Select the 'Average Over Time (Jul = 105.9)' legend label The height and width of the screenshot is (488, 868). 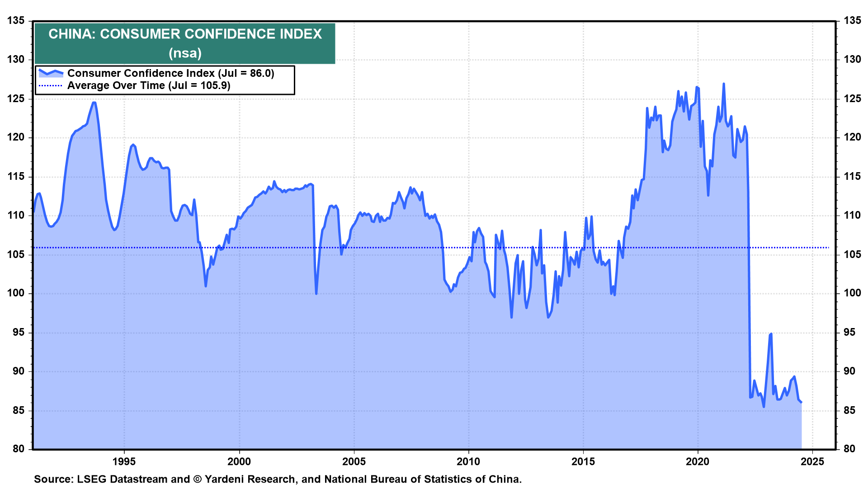(149, 86)
